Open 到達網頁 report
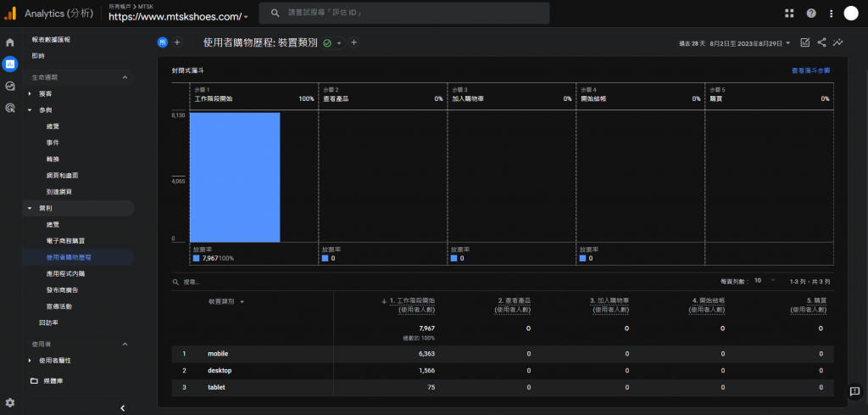The width and height of the screenshot is (868, 415). 59,192
